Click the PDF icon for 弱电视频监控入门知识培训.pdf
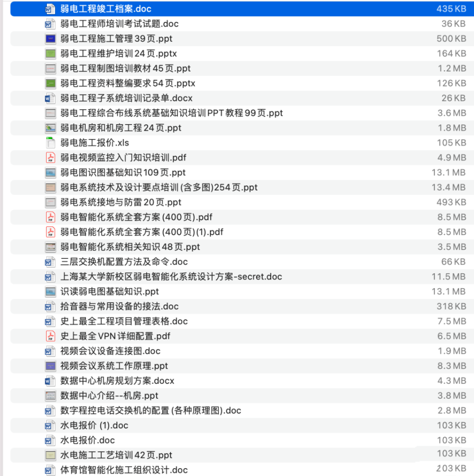Screen dimensions: 474x476 click(50, 158)
